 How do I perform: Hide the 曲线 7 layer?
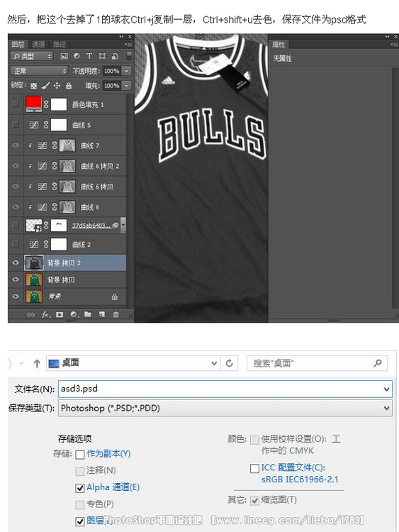[x=16, y=145]
